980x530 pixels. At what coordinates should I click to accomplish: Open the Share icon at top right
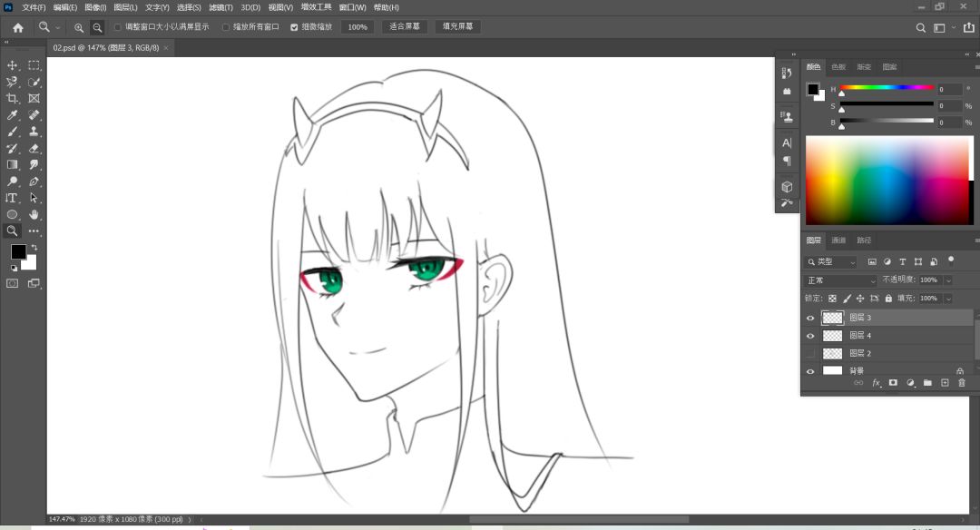(x=969, y=27)
